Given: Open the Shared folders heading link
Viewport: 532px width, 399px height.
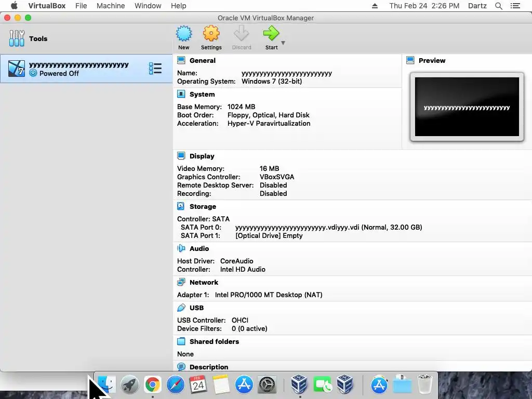Looking at the screenshot, I should pyautogui.click(x=215, y=342).
